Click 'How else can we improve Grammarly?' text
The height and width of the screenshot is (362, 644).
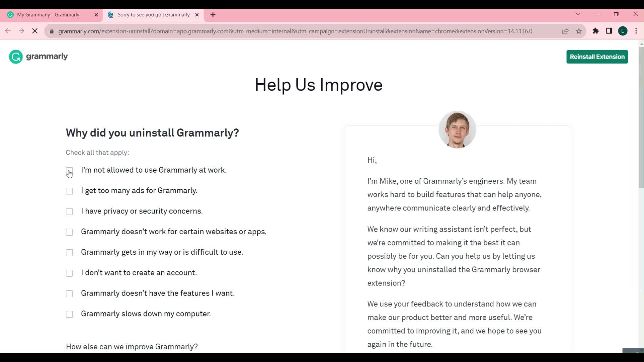pos(132,347)
